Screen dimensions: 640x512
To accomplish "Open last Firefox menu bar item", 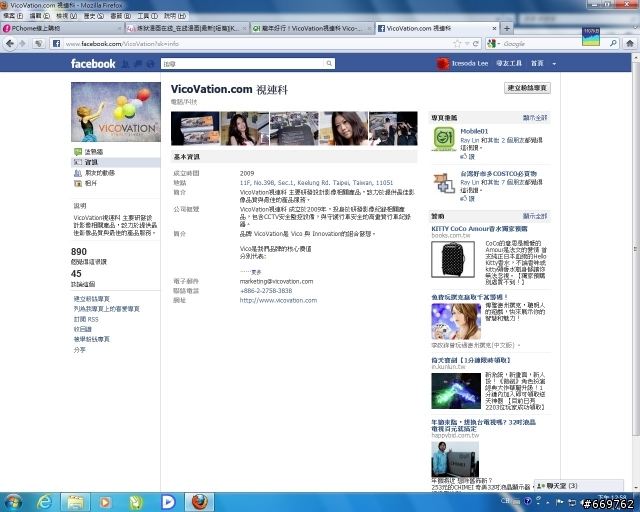I will coord(175,16).
